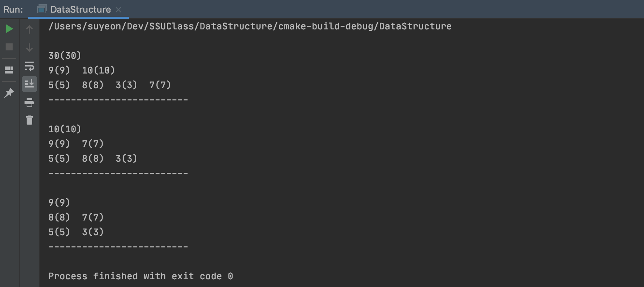Click the Process finished exit code text
The image size is (644, 287).
coord(141,276)
